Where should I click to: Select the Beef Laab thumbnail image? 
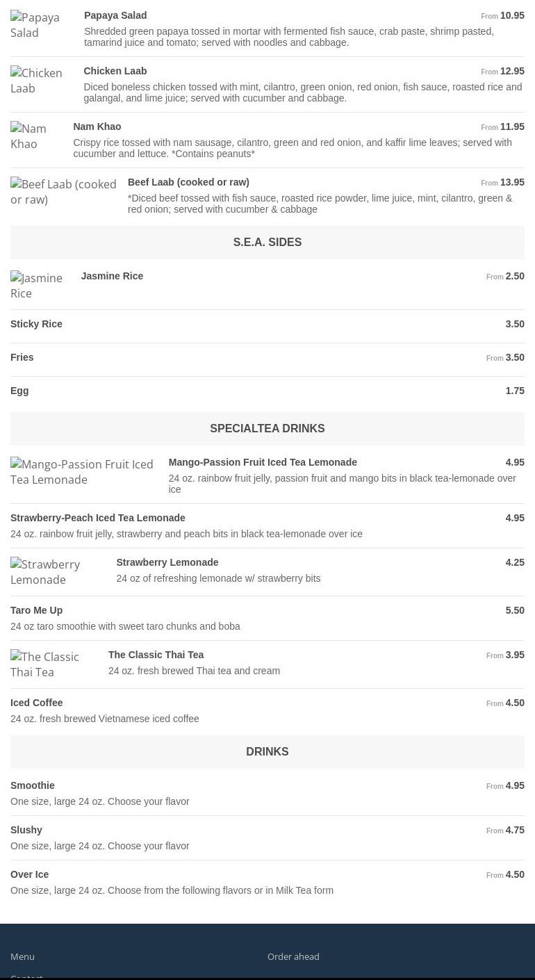[63, 192]
